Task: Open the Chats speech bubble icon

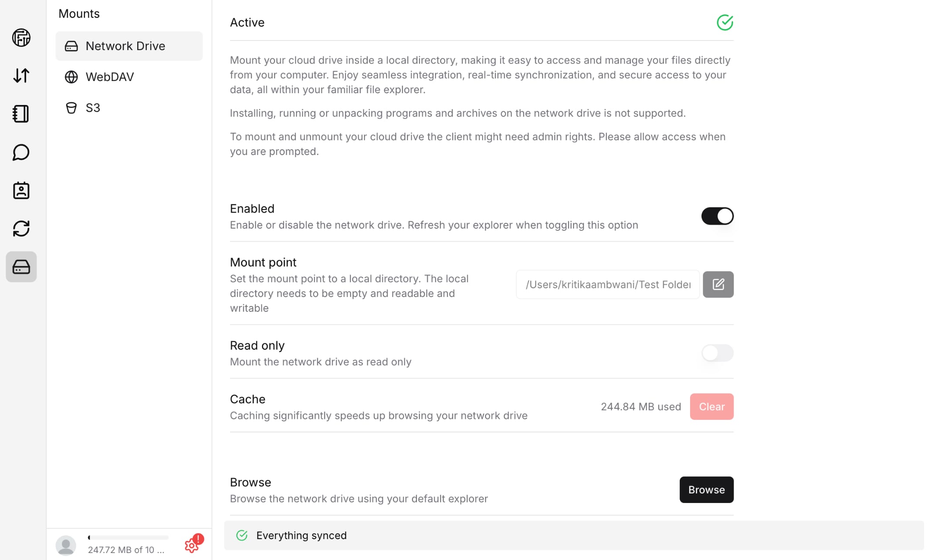Action: 21,152
